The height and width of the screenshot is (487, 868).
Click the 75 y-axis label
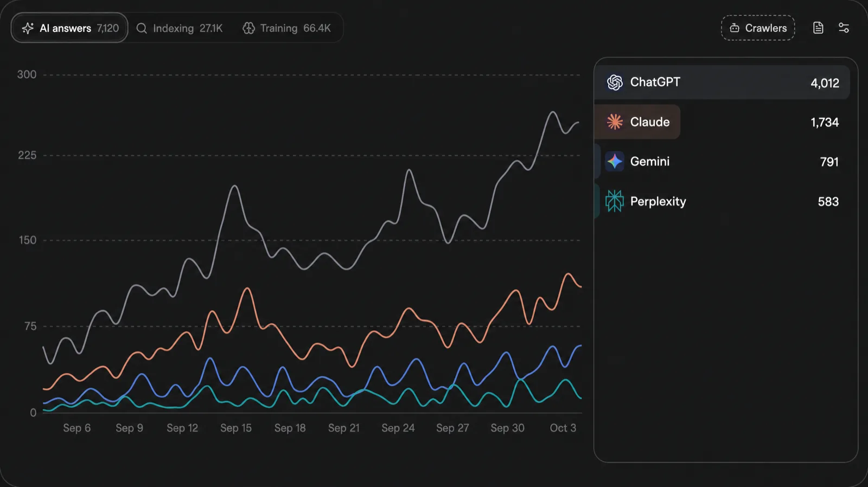30,326
